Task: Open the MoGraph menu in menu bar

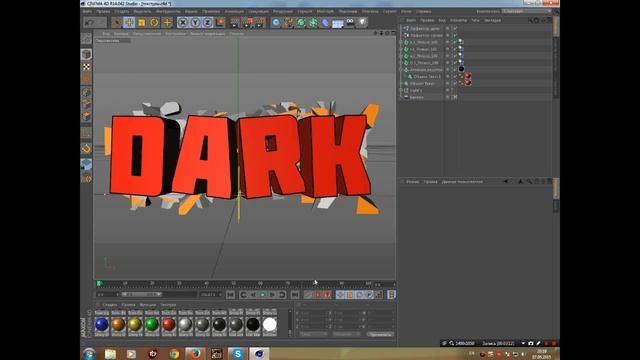Action: click(x=325, y=11)
